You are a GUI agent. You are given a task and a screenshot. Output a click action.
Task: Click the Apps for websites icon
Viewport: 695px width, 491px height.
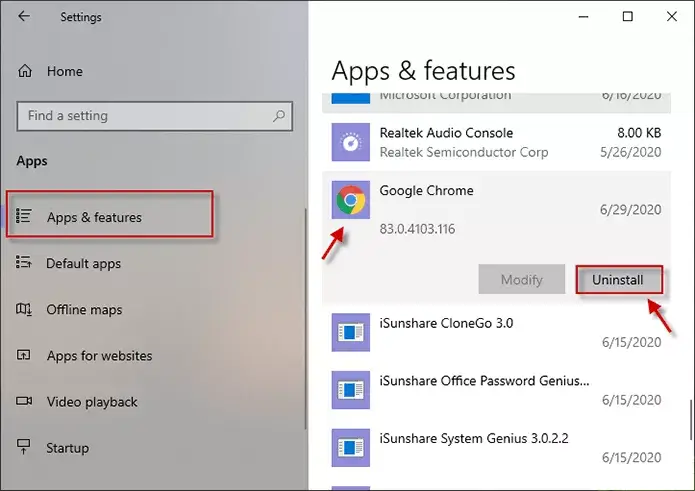click(23, 355)
